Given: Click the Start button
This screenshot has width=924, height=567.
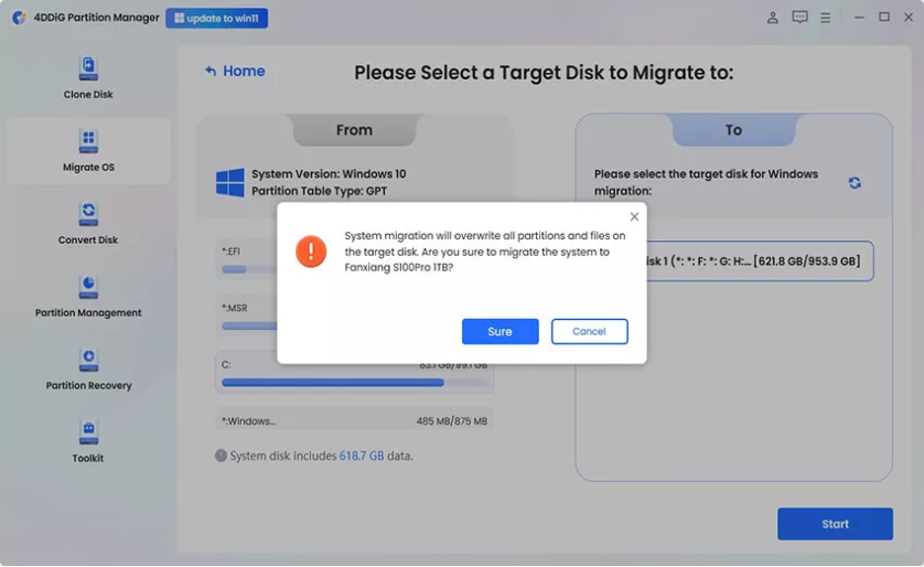Looking at the screenshot, I should point(835,524).
